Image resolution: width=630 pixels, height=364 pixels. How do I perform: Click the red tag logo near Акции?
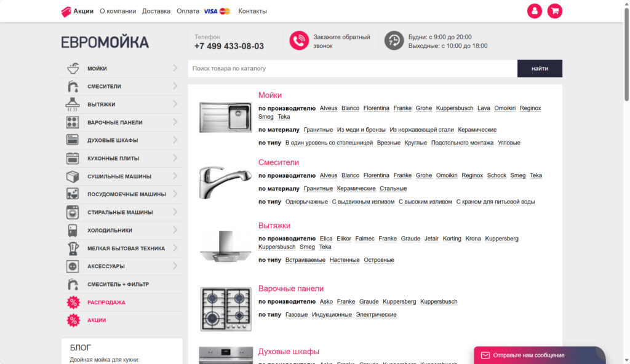(x=66, y=12)
